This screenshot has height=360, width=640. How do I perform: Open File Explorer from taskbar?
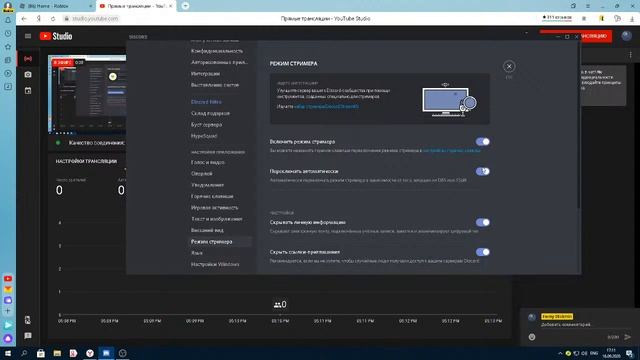click(57, 353)
